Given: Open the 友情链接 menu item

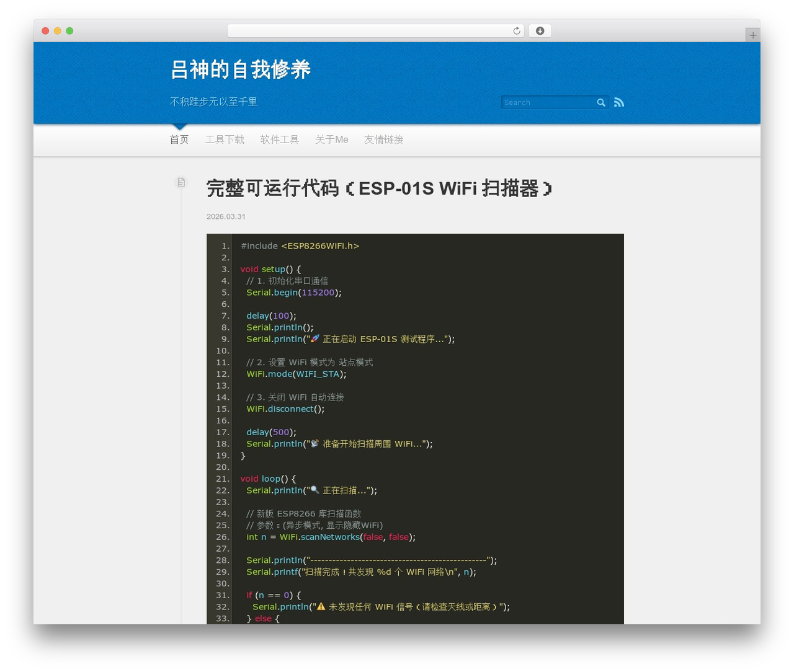Looking at the screenshot, I should [384, 139].
